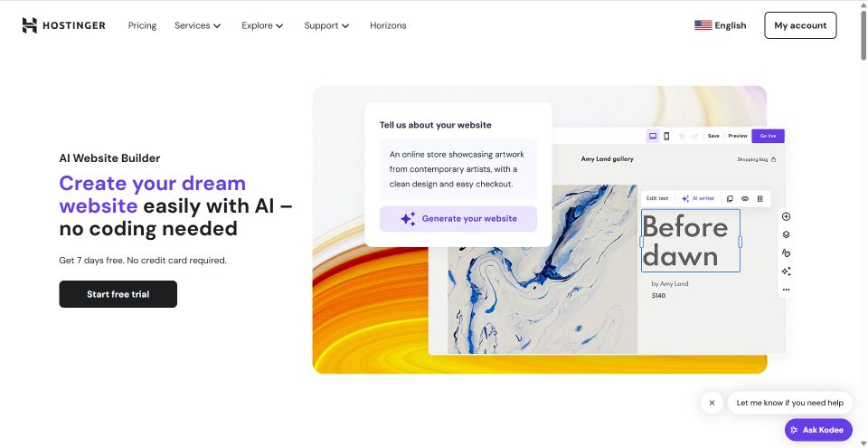Image resolution: width=868 pixels, height=448 pixels.
Task: Click the trash delete icon in text toolbar
Action: coord(759,198)
